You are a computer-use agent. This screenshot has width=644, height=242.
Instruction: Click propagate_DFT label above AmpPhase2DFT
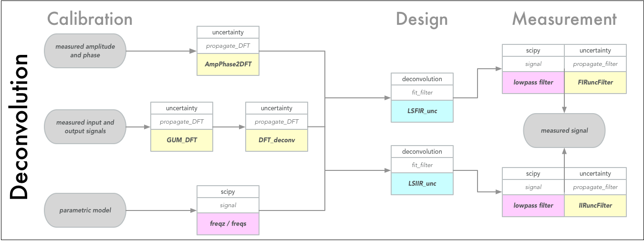tap(228, 46)
